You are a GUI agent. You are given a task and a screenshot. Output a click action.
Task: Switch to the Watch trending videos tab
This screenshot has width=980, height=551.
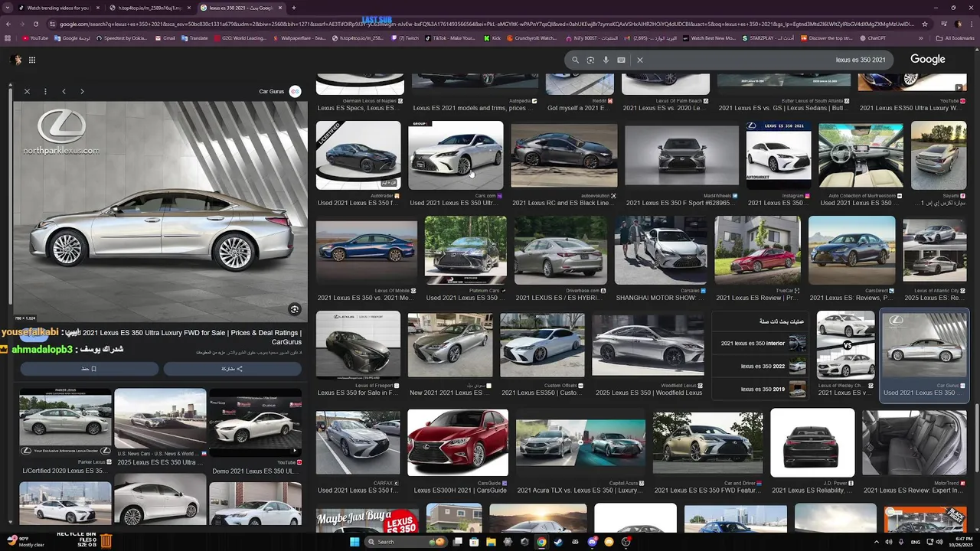click(x=57, y=8)
